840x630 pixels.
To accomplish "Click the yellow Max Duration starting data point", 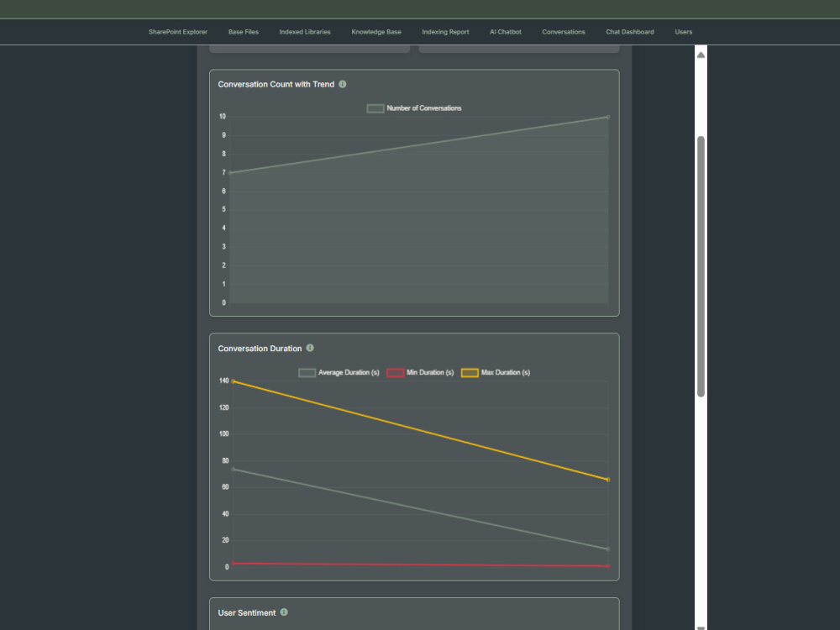I will click(x=233, y=381).
